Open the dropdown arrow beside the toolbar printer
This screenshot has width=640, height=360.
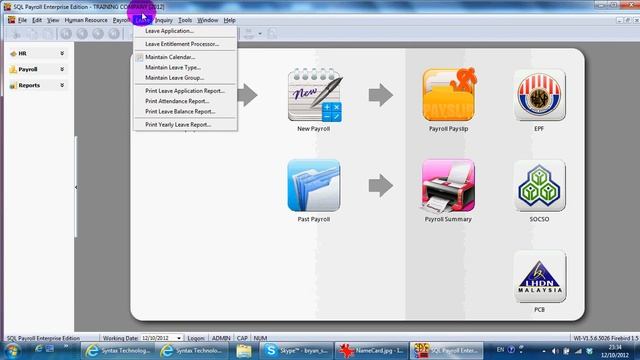260,34
